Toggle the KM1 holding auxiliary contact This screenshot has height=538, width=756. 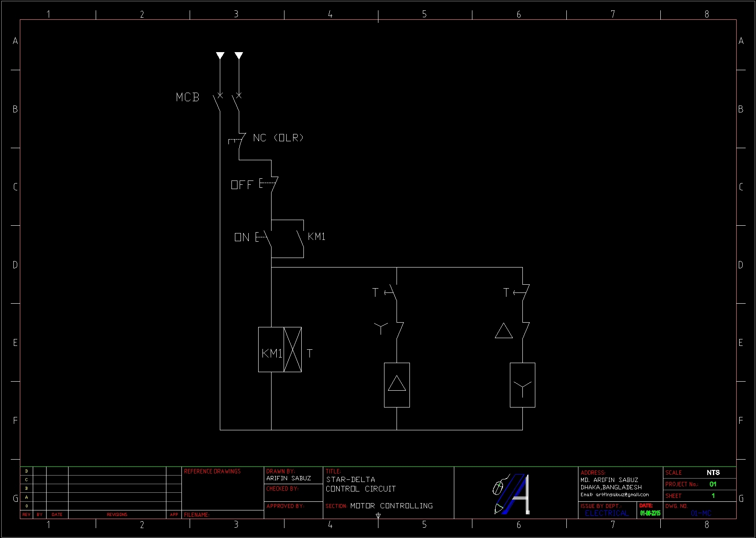[x=300, y=239]
